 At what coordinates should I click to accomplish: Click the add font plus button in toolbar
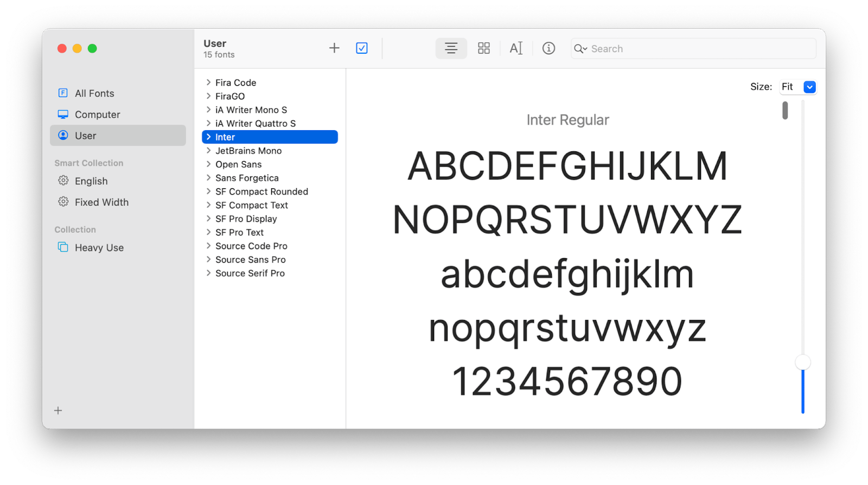[334, 48]
